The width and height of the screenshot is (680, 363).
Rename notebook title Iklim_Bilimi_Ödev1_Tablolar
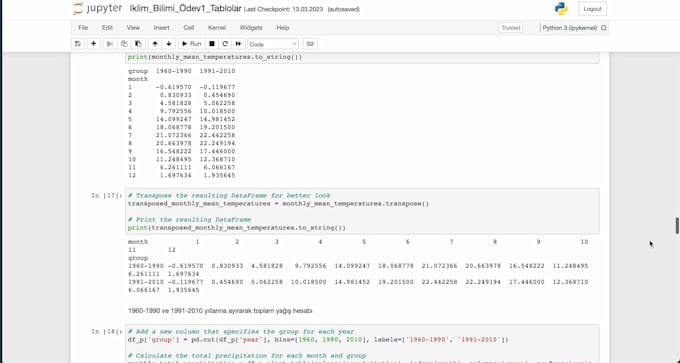tap(186, 9)
